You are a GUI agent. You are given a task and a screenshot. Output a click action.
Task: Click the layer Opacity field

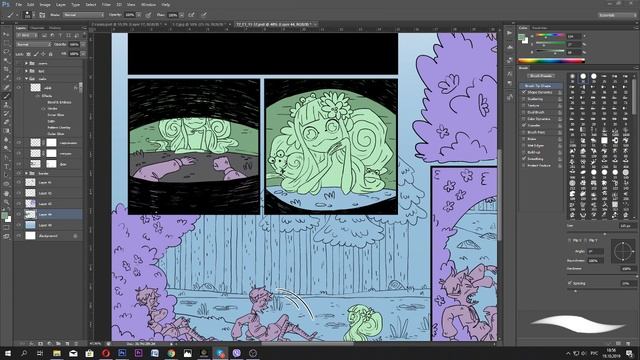(74, 44)
